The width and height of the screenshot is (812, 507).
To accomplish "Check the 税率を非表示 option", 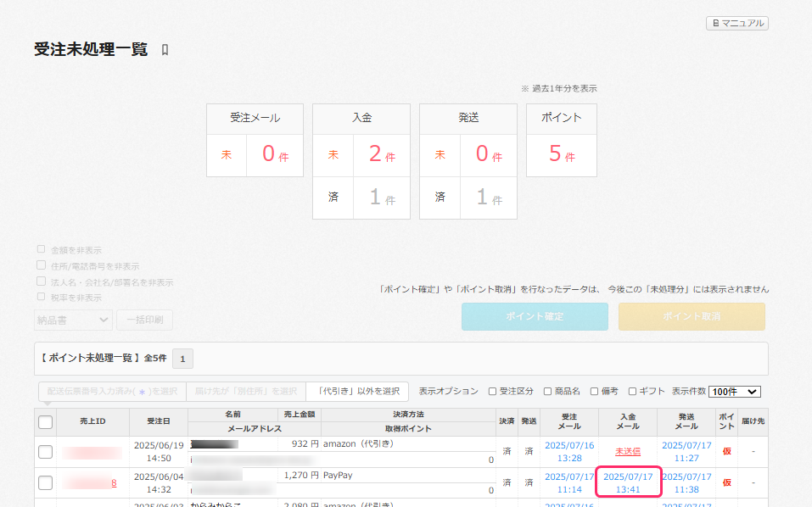I will (42, 297).
